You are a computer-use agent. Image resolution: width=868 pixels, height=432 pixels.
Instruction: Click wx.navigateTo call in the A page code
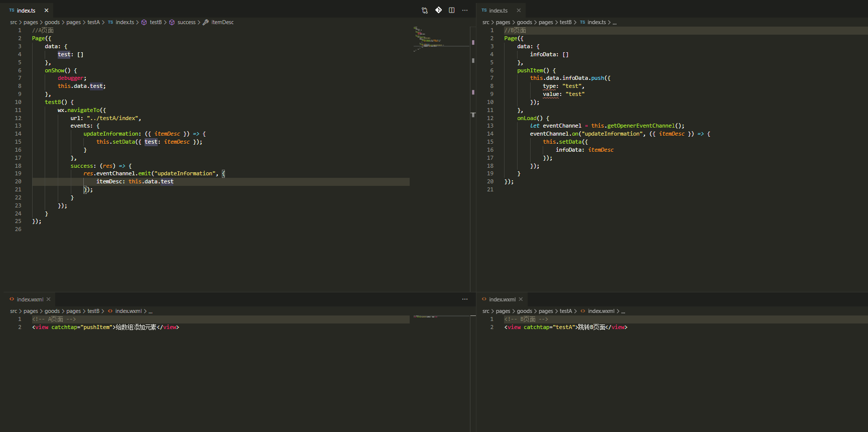tap(78, 110)
